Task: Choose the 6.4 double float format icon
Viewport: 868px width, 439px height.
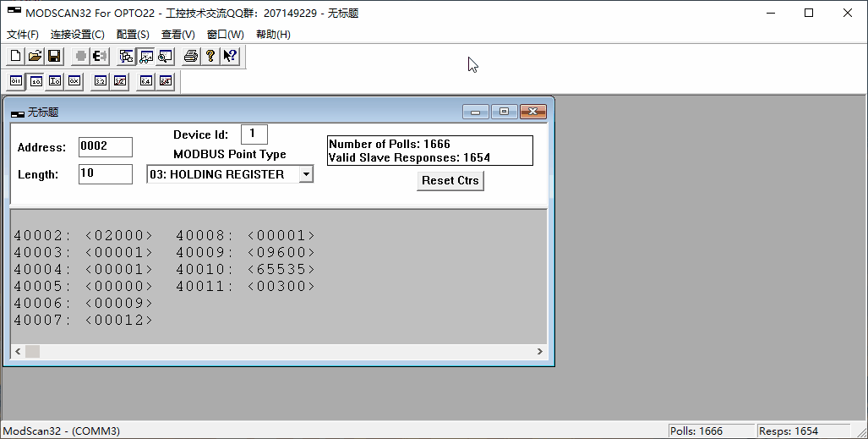Action: 146,81
